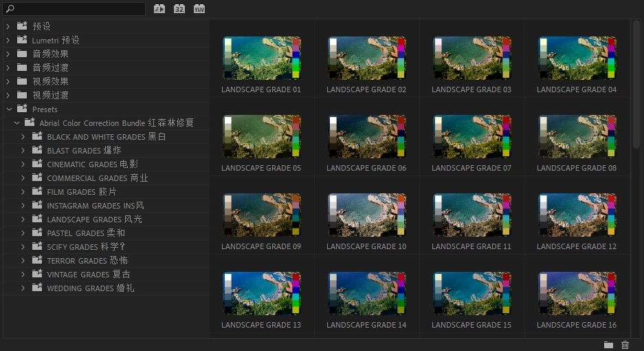
Task: Click the Presets bin star icon
Action: [22, 109]
